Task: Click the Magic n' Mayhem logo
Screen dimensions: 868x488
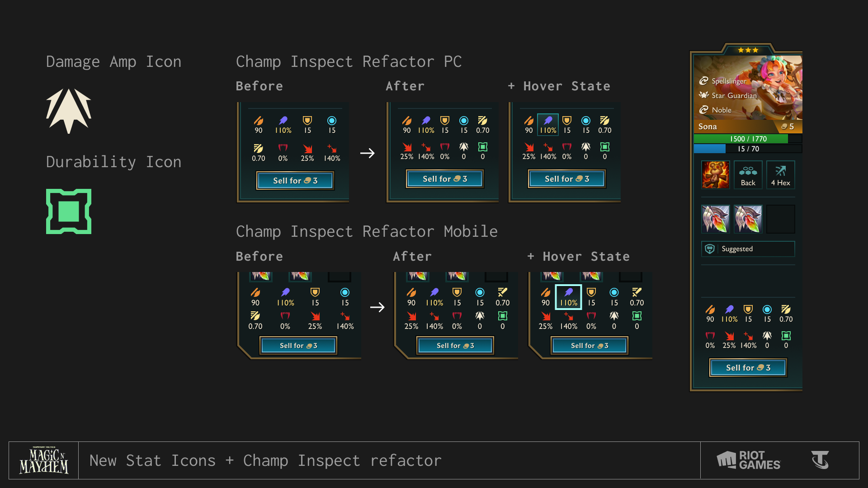Action: (44, 460)
